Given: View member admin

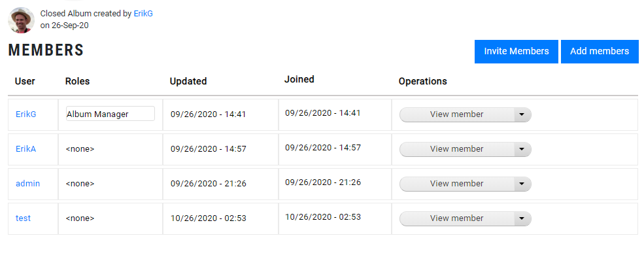Looking at the screenshot, I should point(457,184).
